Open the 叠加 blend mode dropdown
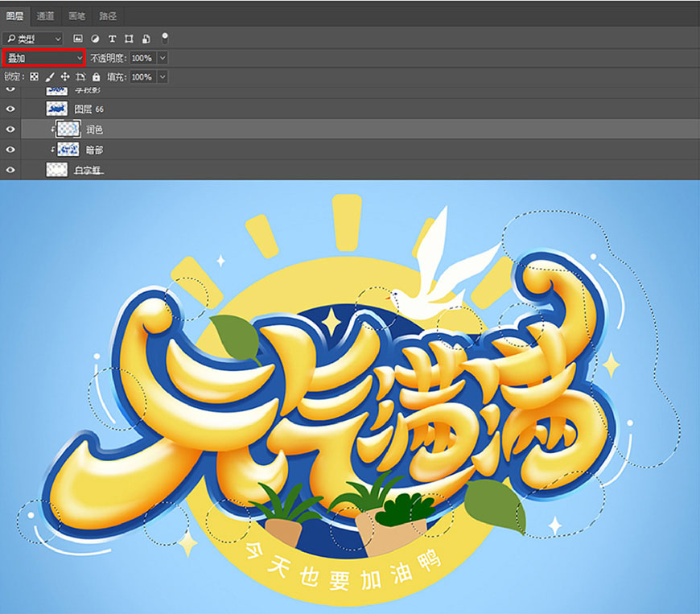 pos(43,58)
